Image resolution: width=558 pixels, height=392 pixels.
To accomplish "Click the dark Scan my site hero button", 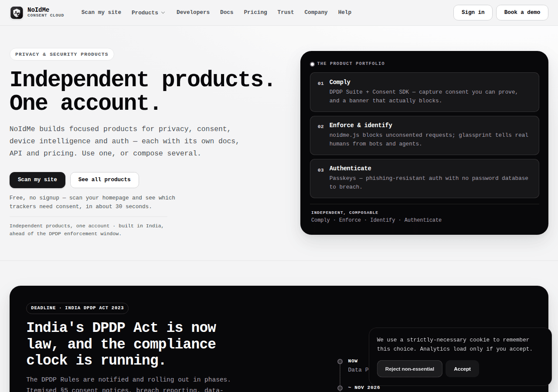I will [37, 180].
